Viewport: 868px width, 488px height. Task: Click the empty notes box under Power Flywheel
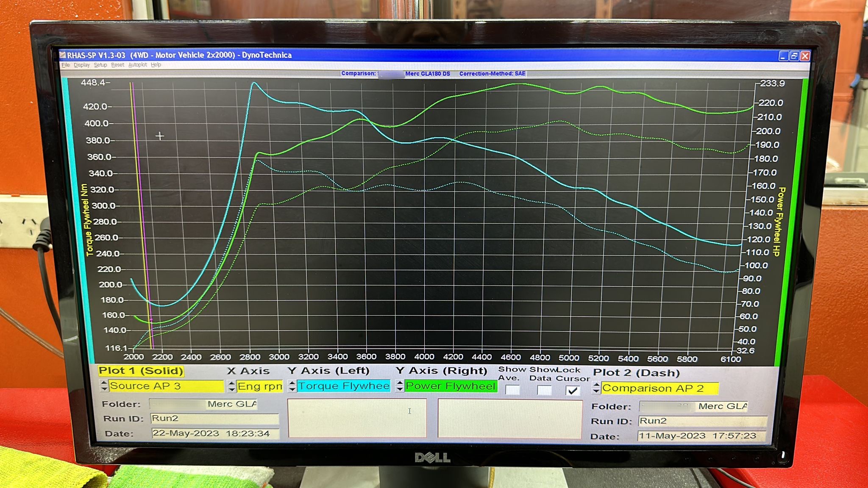point(510,419)
